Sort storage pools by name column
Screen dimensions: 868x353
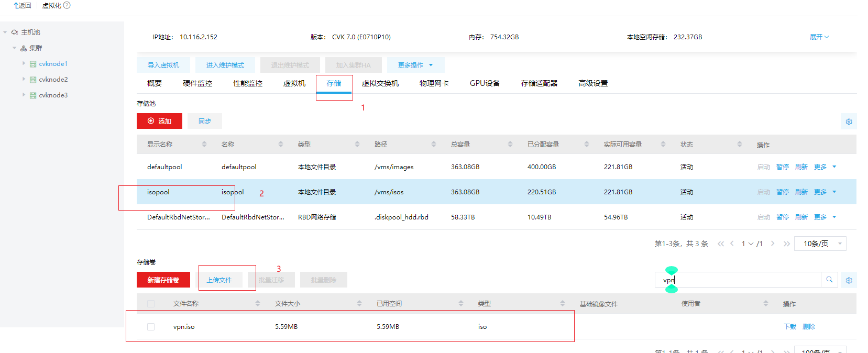click(281, 144)
